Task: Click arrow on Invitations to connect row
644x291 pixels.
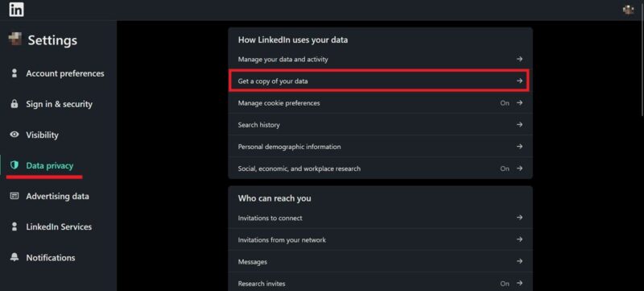Action: click(519, 218)
